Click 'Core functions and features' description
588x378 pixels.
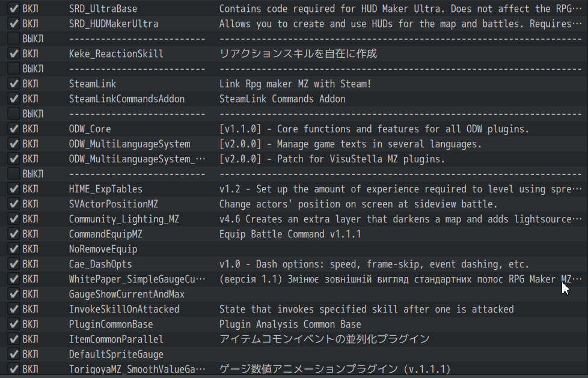374,129
